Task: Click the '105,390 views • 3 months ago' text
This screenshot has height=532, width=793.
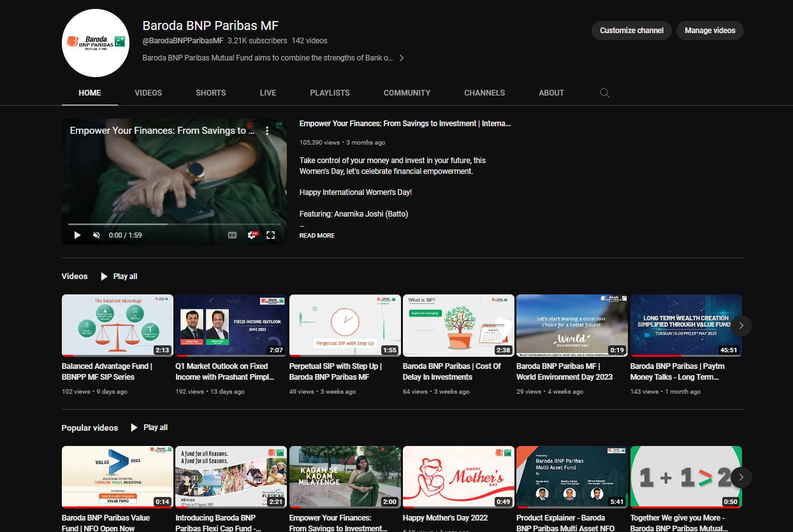Action: (342, 143)
